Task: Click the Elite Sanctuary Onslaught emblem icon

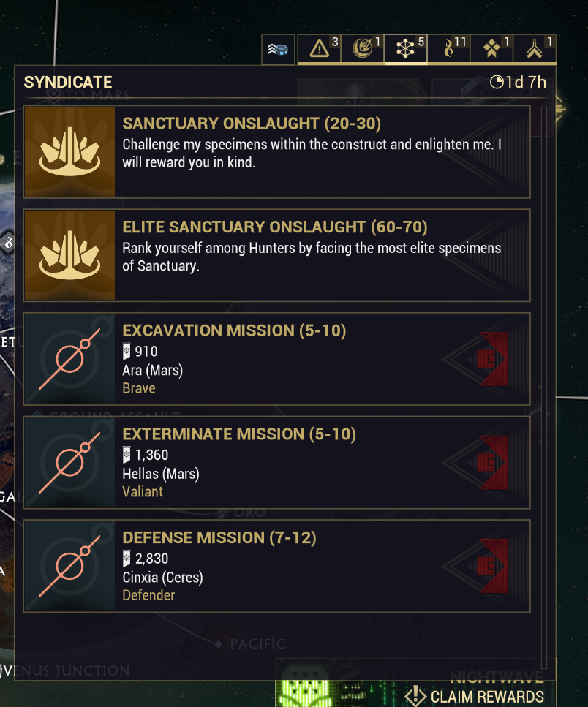Action: [x=69, y=256]
